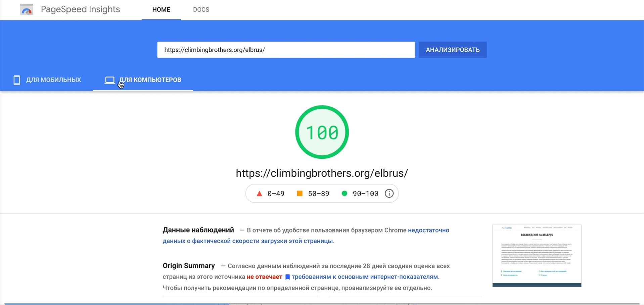Click the large climbingbrothers.org URL heading

(322, 173)
